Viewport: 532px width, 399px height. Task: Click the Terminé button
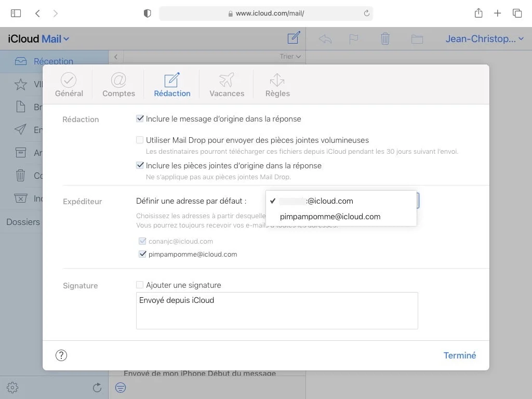coord(460,355)
